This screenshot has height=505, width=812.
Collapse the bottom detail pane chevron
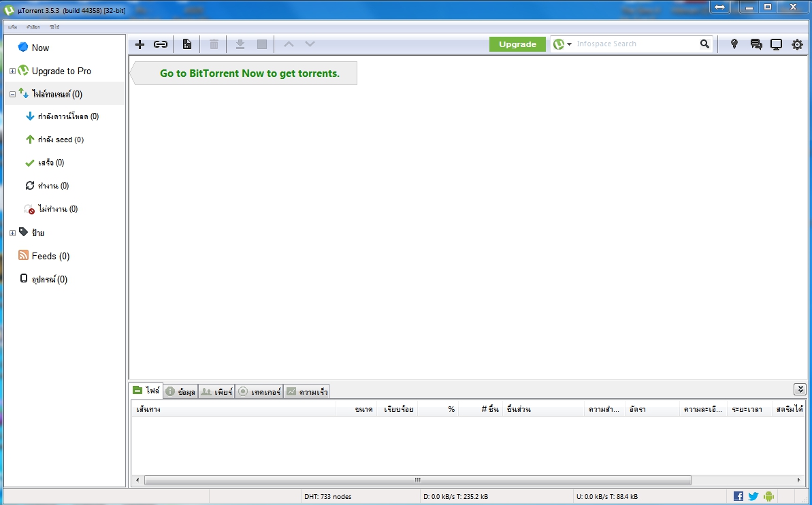(800, 389)
